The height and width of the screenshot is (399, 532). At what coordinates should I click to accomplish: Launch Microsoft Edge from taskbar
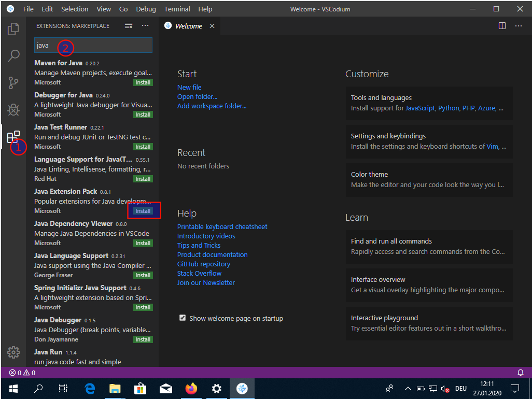[90, 389]
